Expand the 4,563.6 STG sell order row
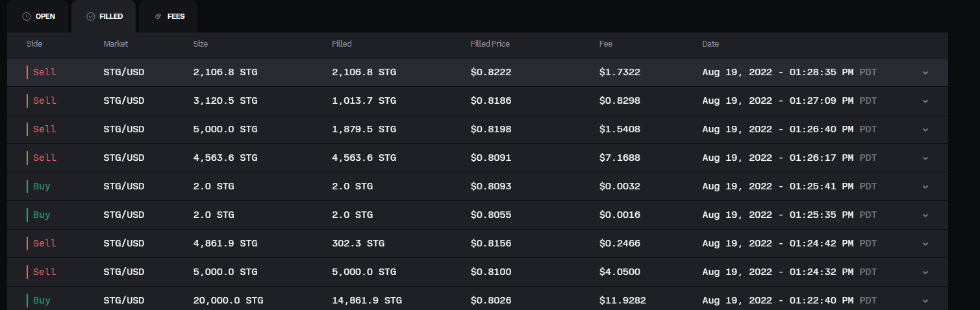This screenshot has width=980, height=310. (x=925, y=158)
